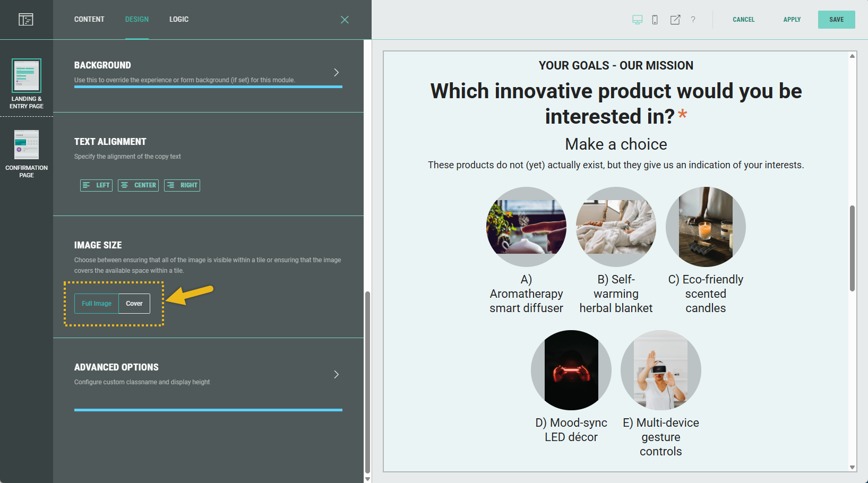Viewport: 868px width, 483px height.
Task: Open the help question mark
Action: click(x=693, y=20)
